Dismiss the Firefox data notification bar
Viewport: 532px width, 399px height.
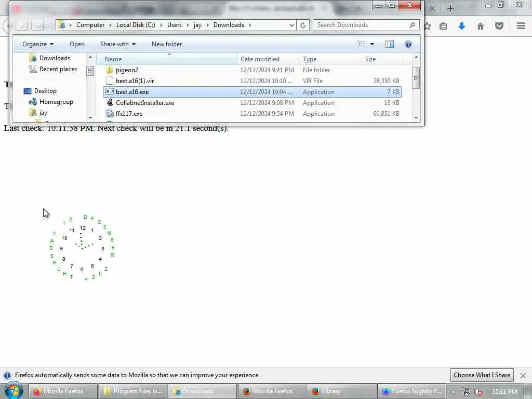(x=523, y=375)
